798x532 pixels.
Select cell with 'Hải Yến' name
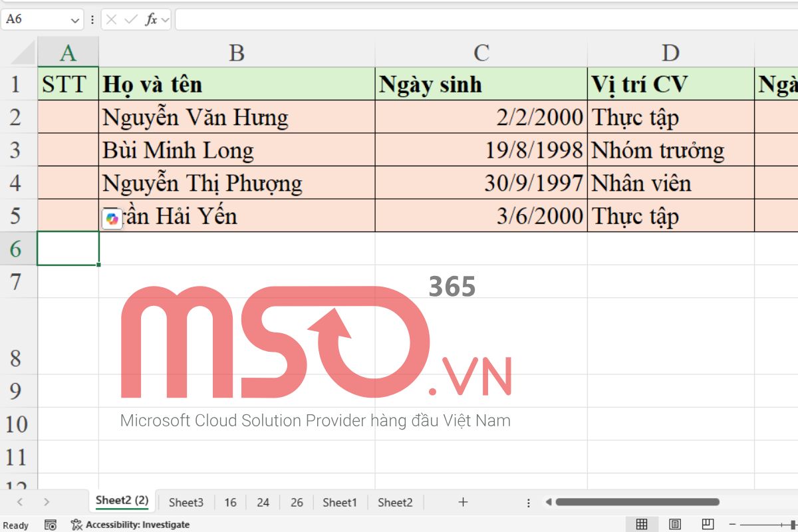pyautogui.click(x=237, y=215)
